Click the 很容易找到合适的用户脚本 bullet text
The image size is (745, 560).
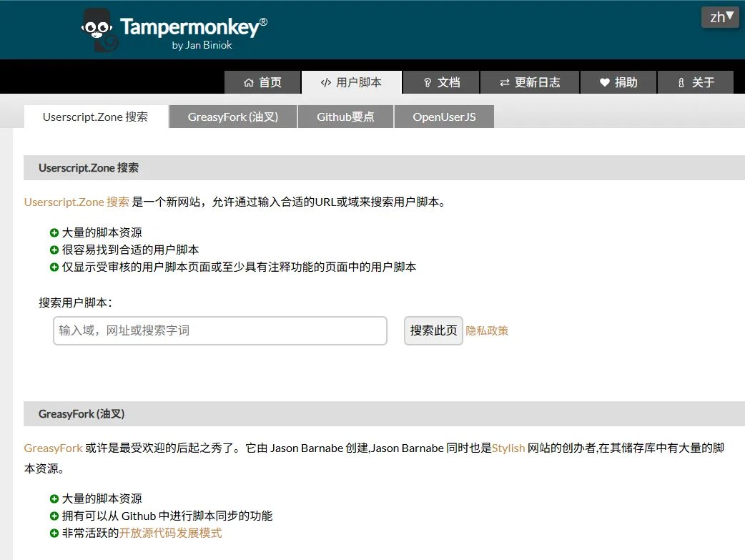click(x=131, y=250)
